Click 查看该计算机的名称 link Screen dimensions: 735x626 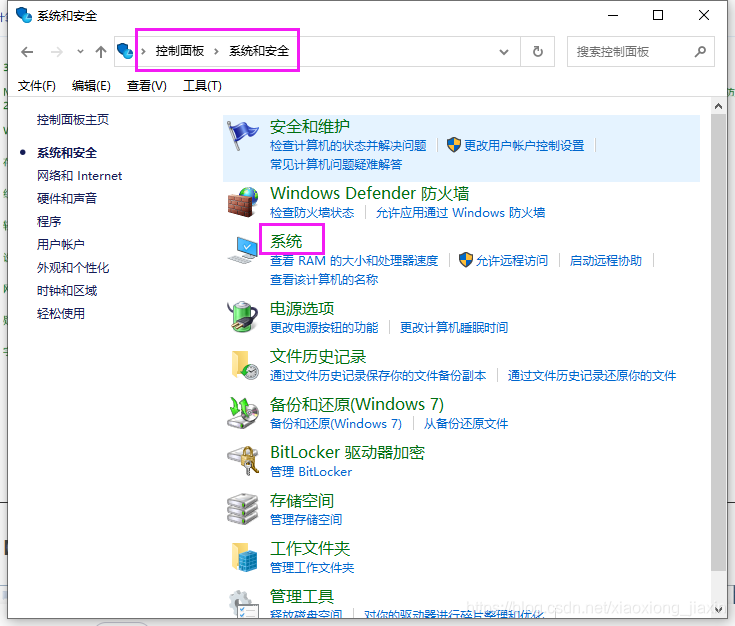[324, 279]
